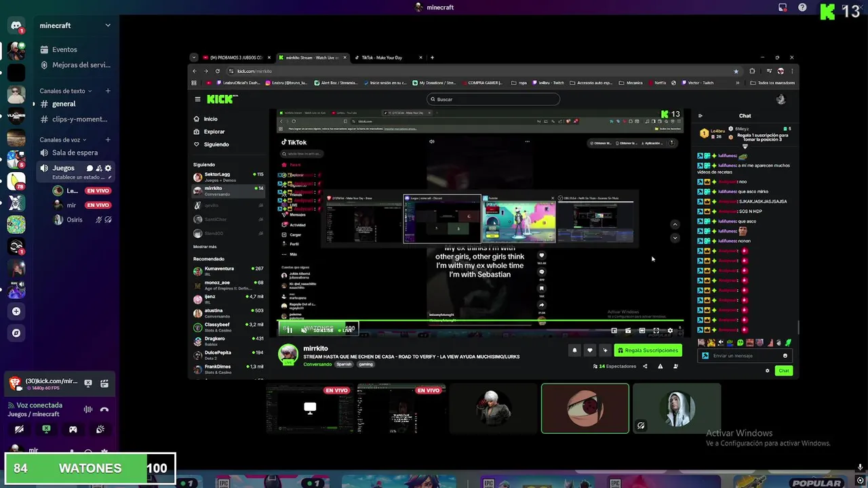Open Mejoras del servidor boosts
The image size is (868, 488).
click(x=75, y=65)
